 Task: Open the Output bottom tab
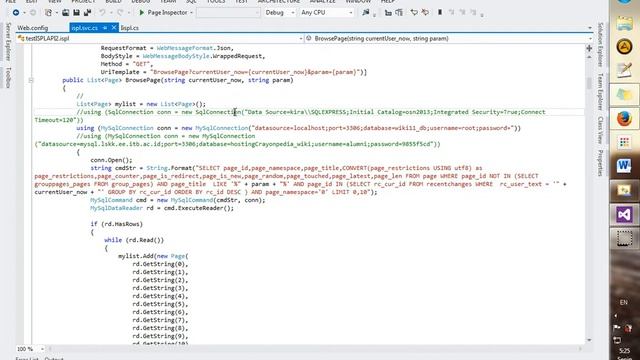click(x=54, y=358)
